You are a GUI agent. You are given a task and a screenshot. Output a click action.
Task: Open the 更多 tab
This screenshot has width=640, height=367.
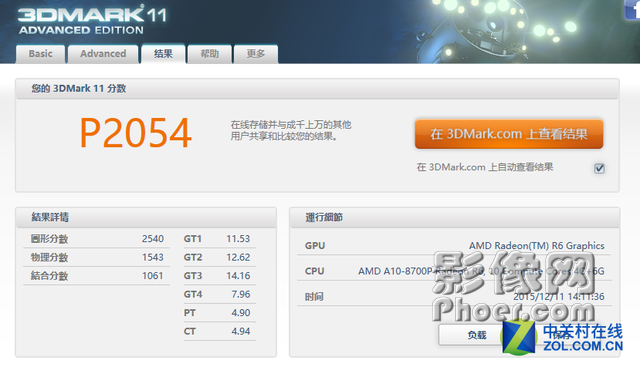(256, 54)
